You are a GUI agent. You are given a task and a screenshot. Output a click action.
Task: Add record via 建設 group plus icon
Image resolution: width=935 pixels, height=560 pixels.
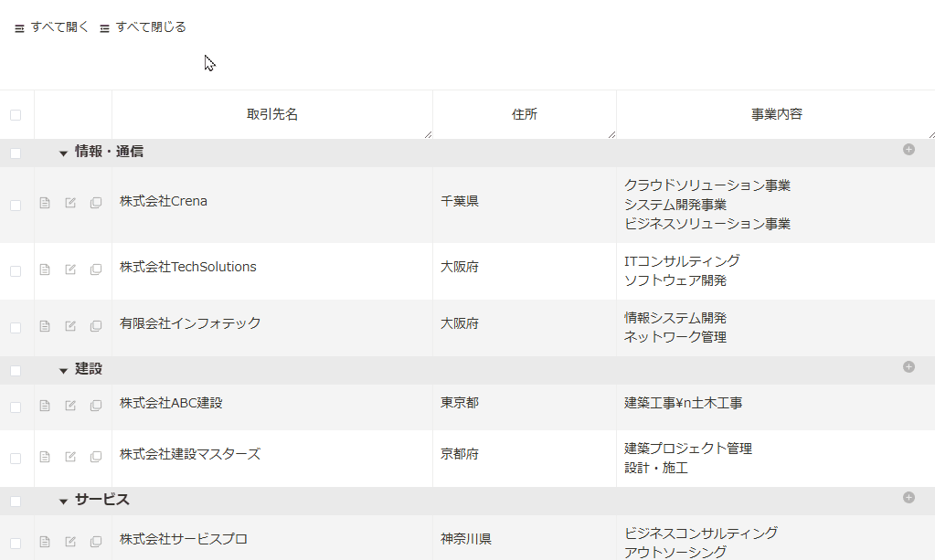click(908, 366)
